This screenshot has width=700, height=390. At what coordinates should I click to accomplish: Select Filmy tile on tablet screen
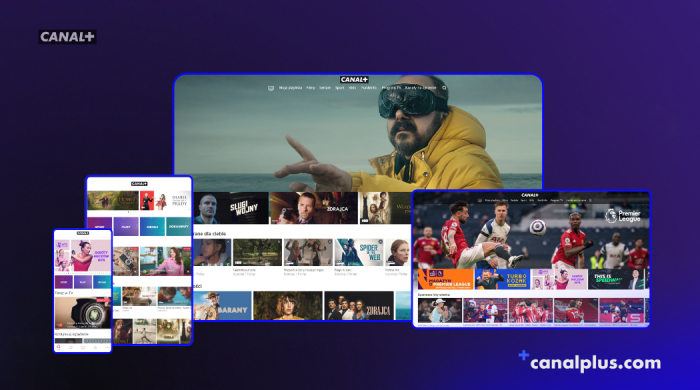point(126,227)
